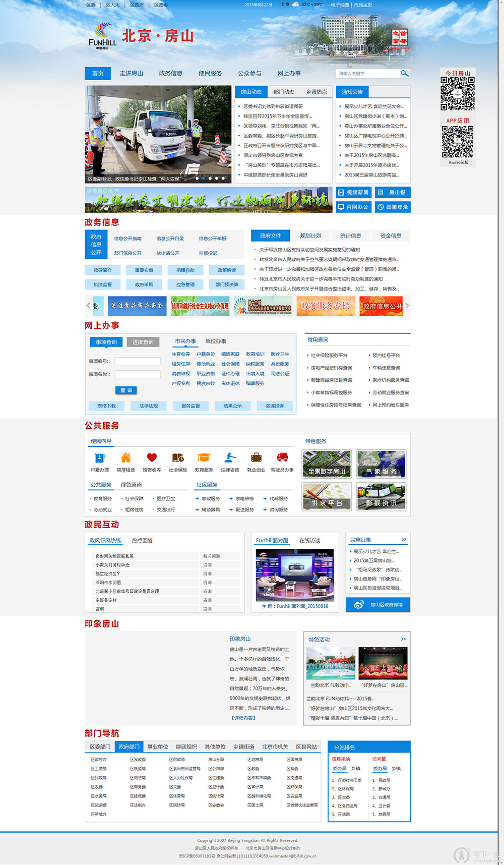Click the keyword search input field
This screenshot has width=504, height=865.
[x=367, y=73]
